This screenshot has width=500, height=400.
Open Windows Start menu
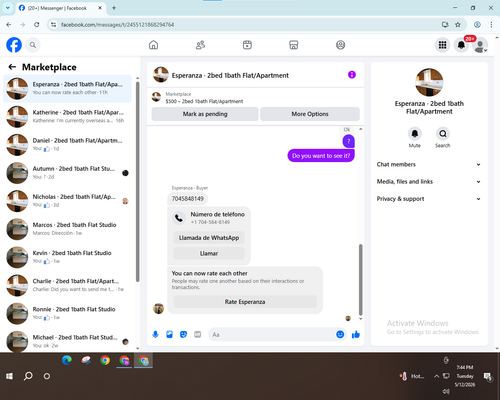(9, 376)
